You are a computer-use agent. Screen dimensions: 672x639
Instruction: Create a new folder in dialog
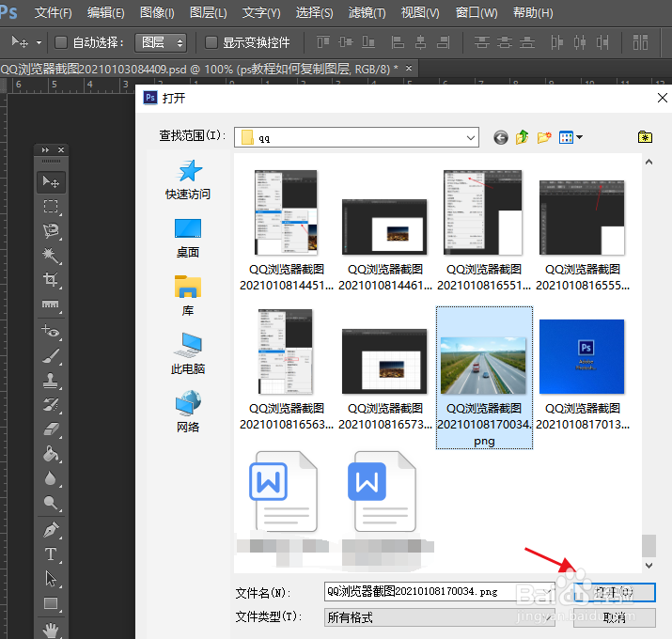tap(544, 137)
